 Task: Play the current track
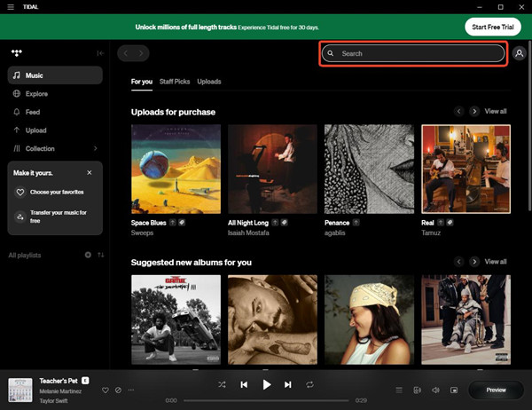tap(267, 384)
